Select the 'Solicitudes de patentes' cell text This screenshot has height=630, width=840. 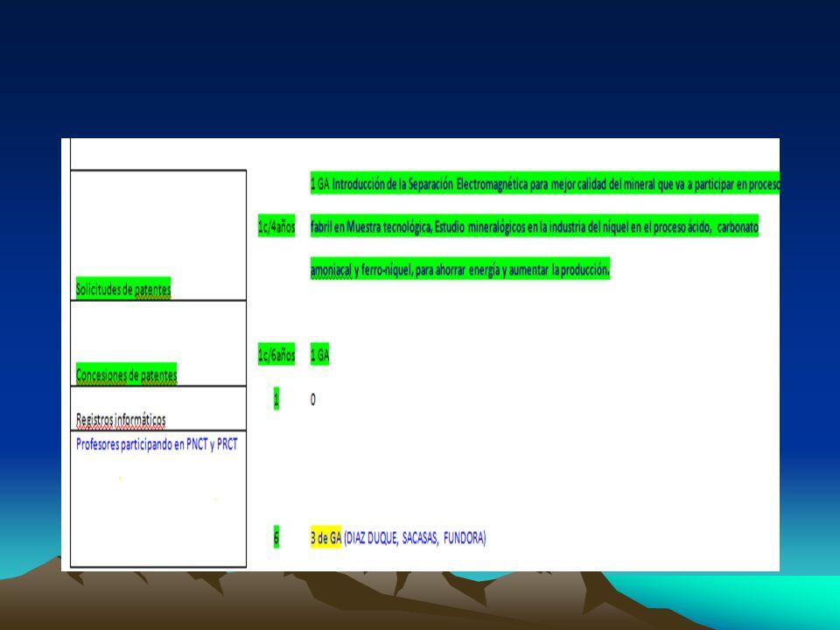[x=123, y=289]
